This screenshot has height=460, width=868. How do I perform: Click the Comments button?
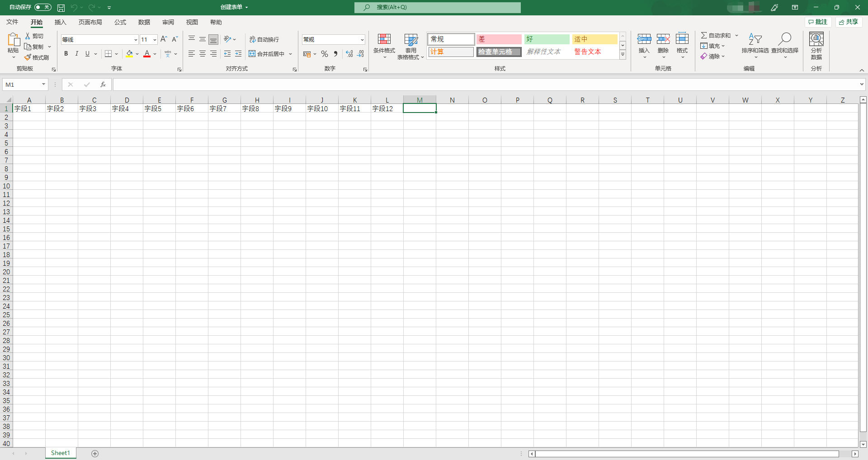[x=818, y=22]
